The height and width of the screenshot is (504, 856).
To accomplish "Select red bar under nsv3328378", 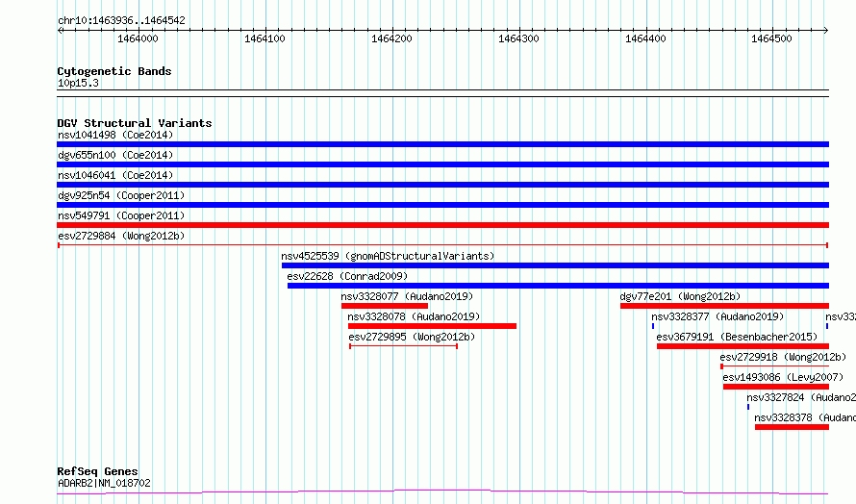I will coord(793,427).
